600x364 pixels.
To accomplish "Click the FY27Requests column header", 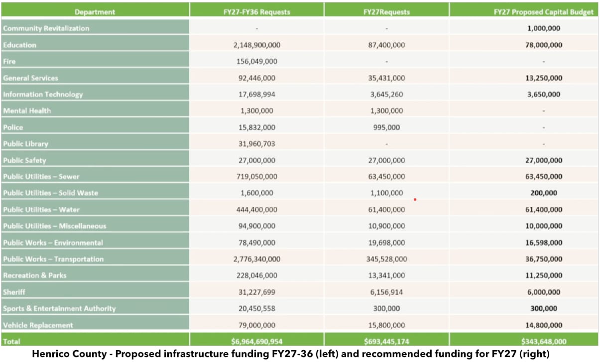I will [386, 12].
